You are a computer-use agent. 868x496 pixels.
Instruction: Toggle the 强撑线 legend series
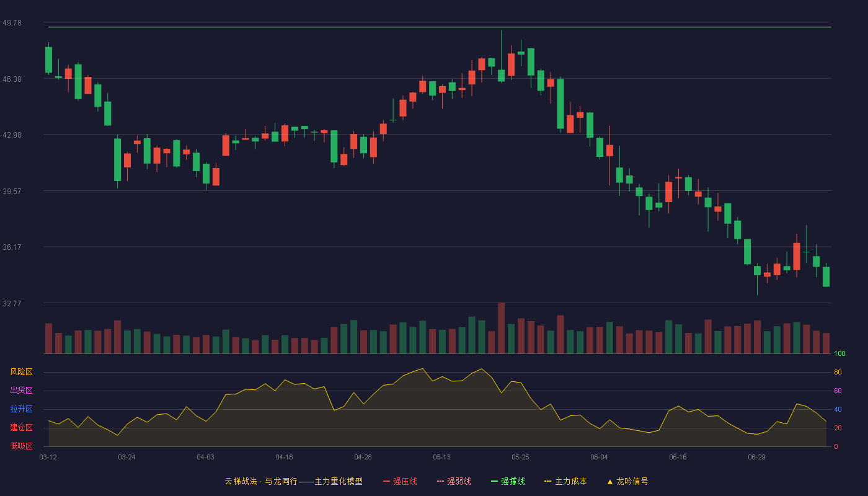click(x=508, y=481)
